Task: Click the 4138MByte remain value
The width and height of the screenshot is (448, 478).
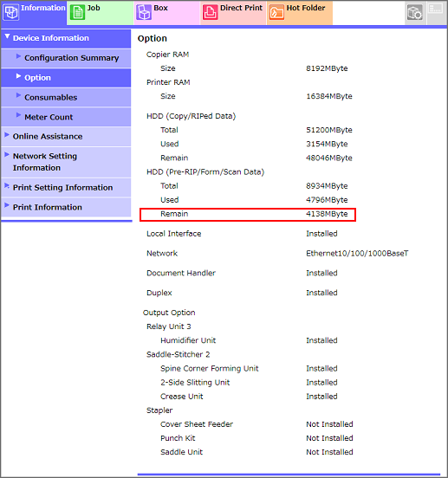Action: point(327,214)
